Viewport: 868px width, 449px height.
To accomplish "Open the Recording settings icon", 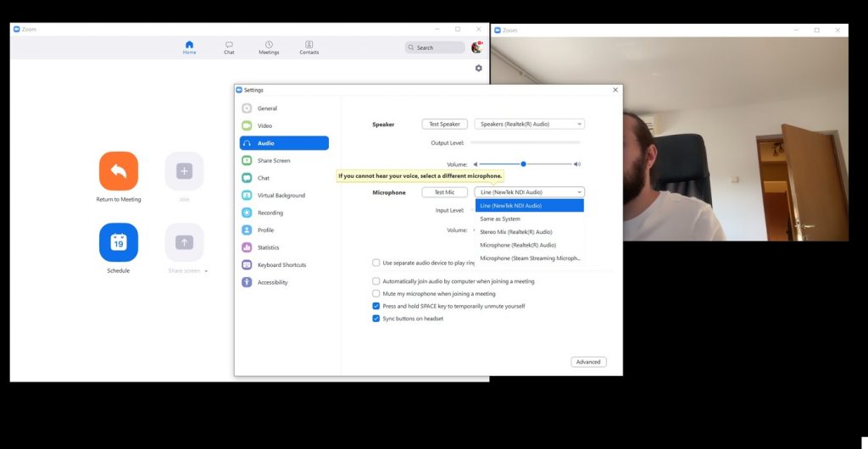I will [x=247, y=213].
